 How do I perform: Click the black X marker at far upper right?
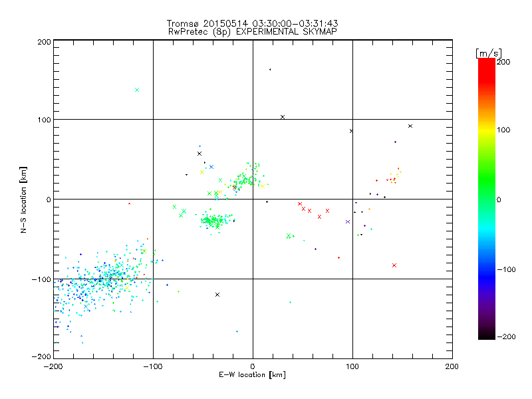410,126
